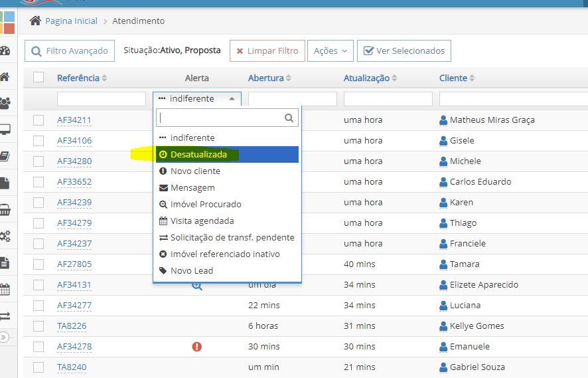The height and width of the screenshot is (378, 588).
Task: Click the dashboard gauge icon in sidebar
Action: [x=5, y=50]
